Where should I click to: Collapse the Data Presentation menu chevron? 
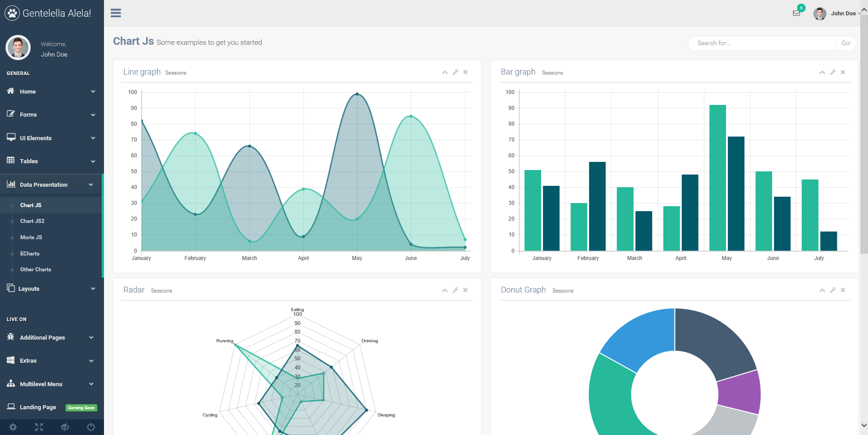91,184
